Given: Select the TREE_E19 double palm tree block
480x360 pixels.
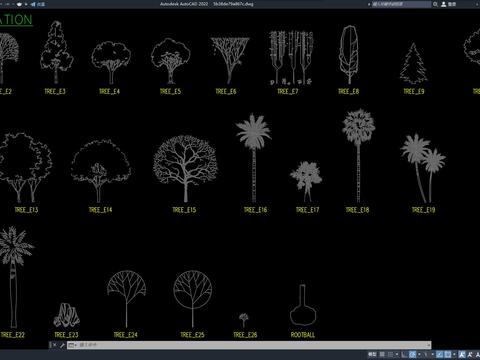Looking at the screenshot, I should (423, 168).
